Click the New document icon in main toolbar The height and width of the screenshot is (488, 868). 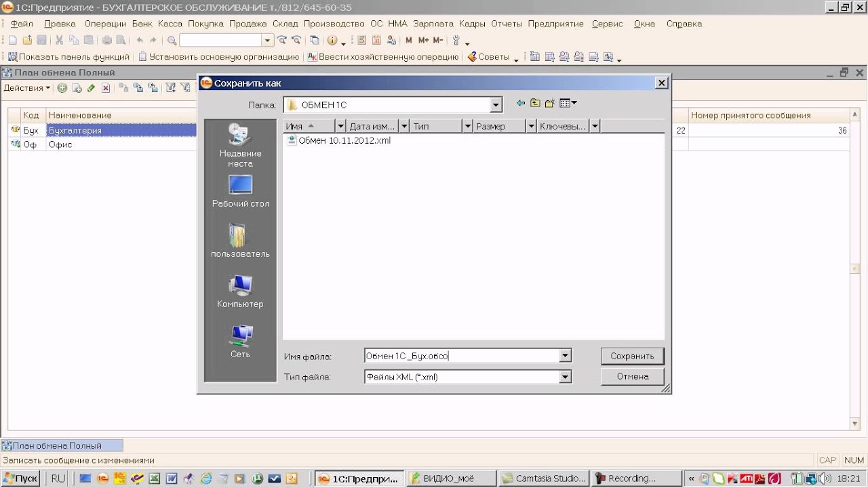[x=12, y=40]
